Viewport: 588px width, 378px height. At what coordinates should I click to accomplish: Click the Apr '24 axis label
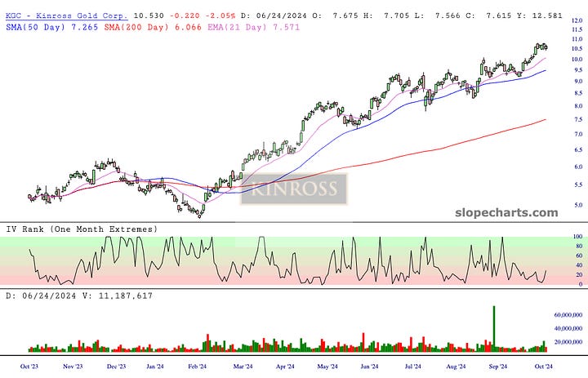[x=285, y=367]
